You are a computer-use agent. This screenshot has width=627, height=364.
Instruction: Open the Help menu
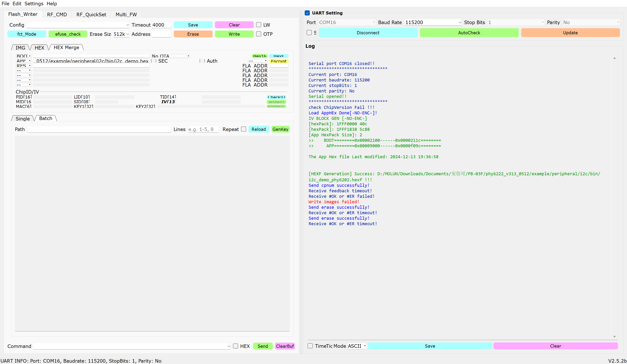click(52, 4)
